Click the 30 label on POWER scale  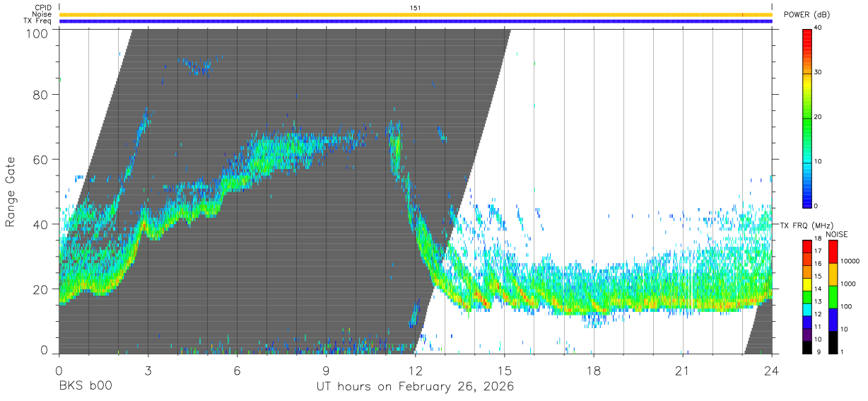[819, 73]
